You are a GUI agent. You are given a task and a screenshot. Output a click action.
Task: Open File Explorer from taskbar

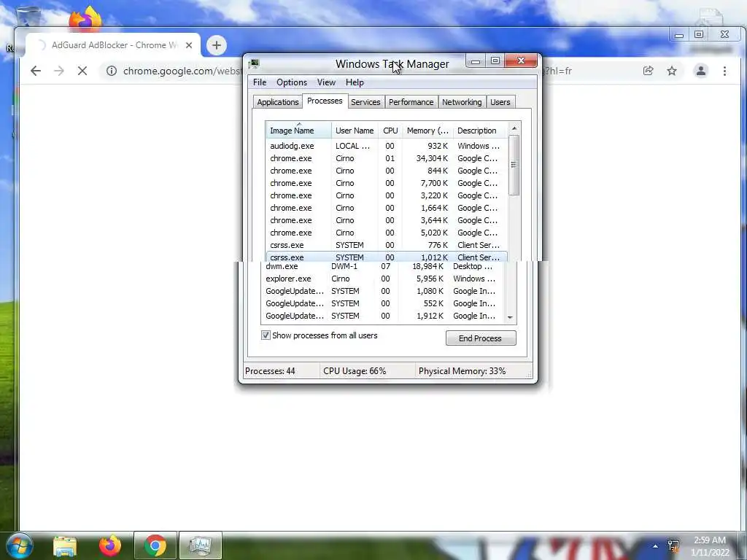(65, 545)
